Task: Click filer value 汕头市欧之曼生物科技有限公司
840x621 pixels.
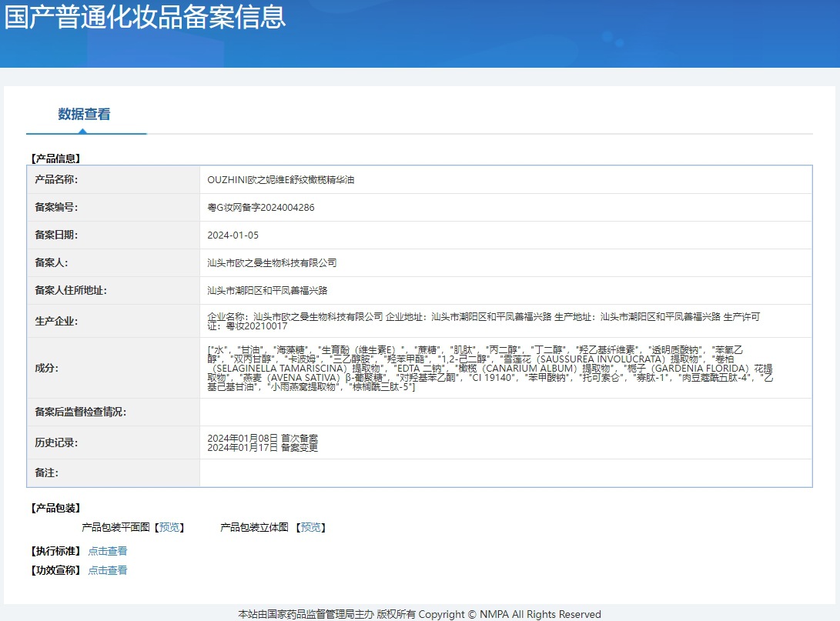Action: click(272, 263)
